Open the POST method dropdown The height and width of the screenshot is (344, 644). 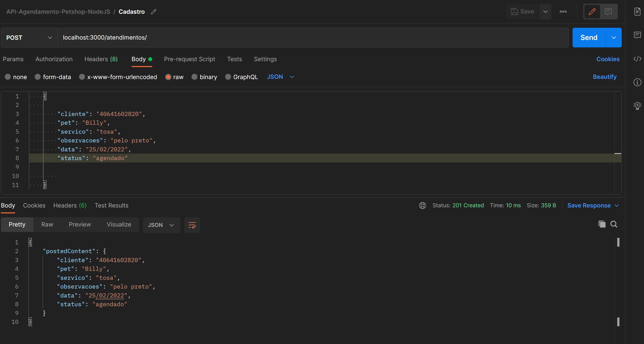point(29,38)
